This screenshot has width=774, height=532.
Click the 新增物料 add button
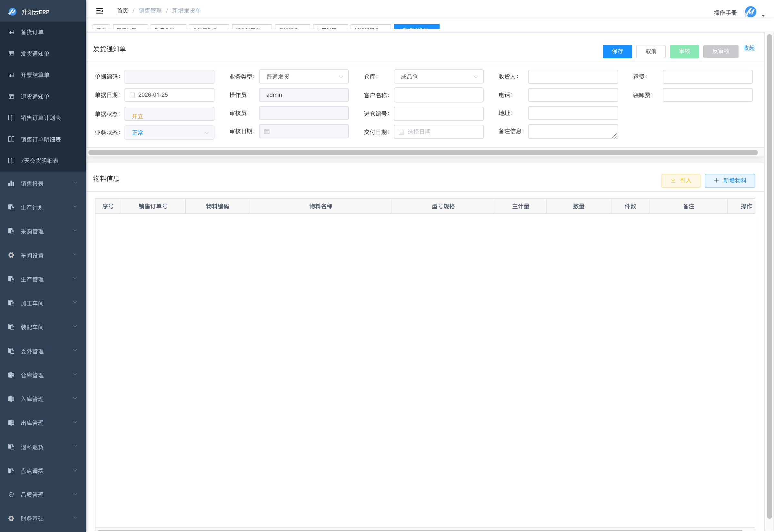(x=730, y=181)
